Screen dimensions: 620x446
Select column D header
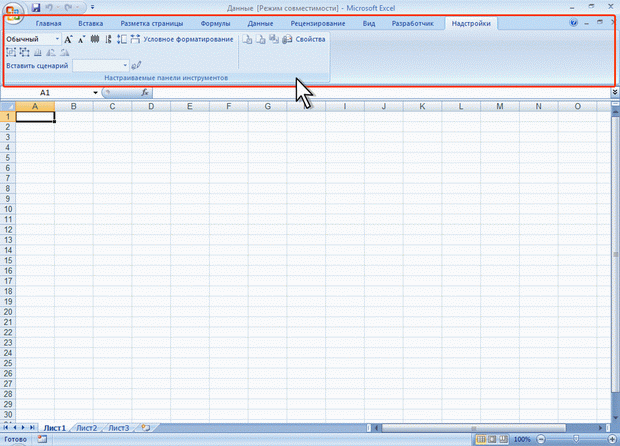pos(151,106)
